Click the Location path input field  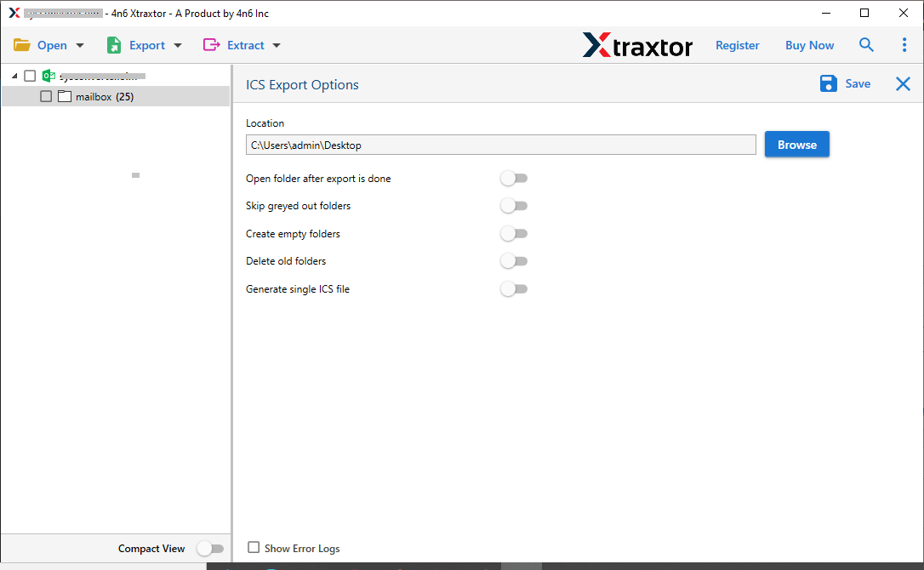pyautogui.click(x=501, y=145)
